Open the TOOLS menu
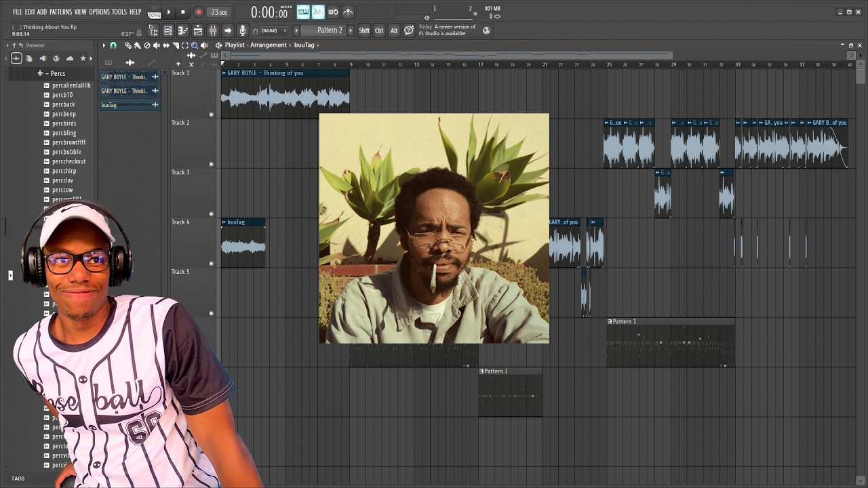868x488 pixels. 119,12
